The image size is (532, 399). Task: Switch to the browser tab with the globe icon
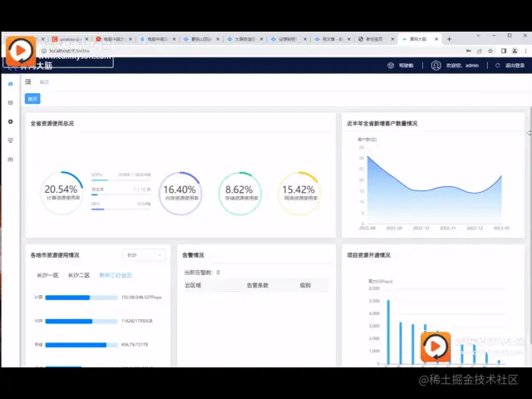click(377, 39)
